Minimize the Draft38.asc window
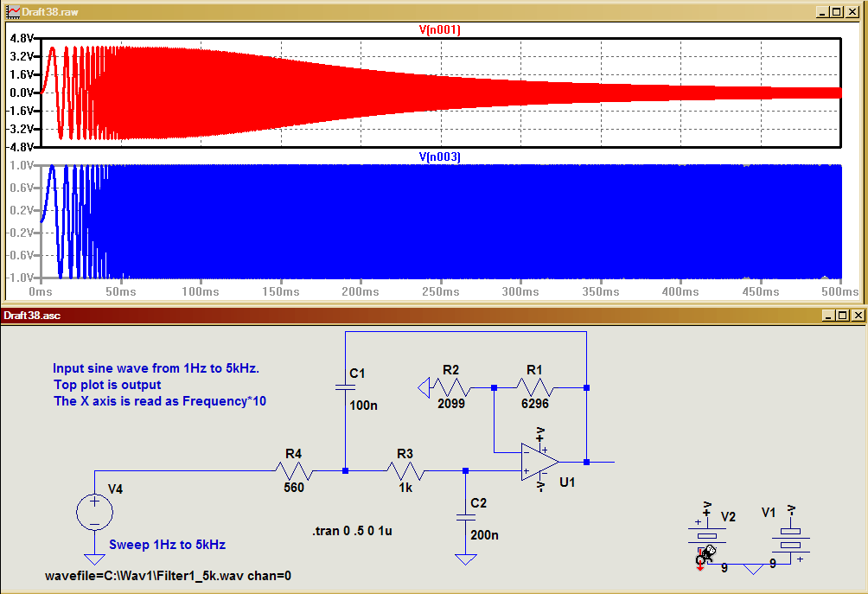Screen dimensions: 868x594 [x=829, y=316]
